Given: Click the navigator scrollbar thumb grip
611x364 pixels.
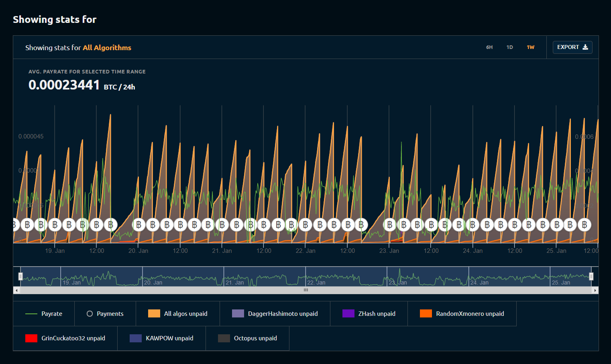Looking at the screenshot, I should 306,290.
